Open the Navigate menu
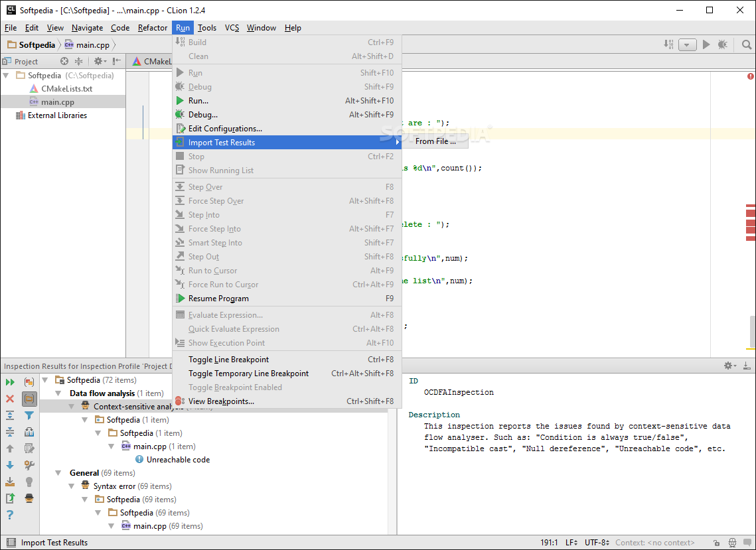The image size is (756, 550). click(x=87, y=28)
